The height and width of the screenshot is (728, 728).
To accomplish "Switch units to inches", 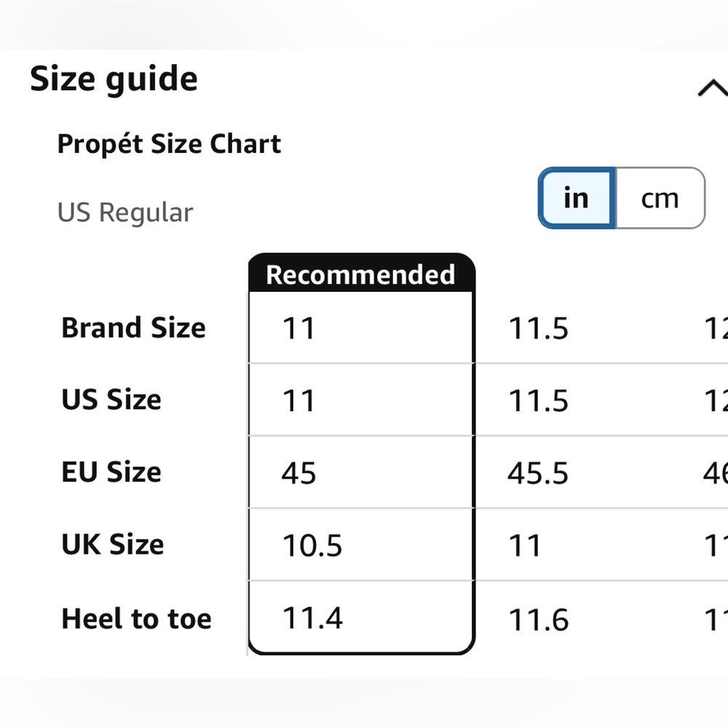I will tap(577, 198).
